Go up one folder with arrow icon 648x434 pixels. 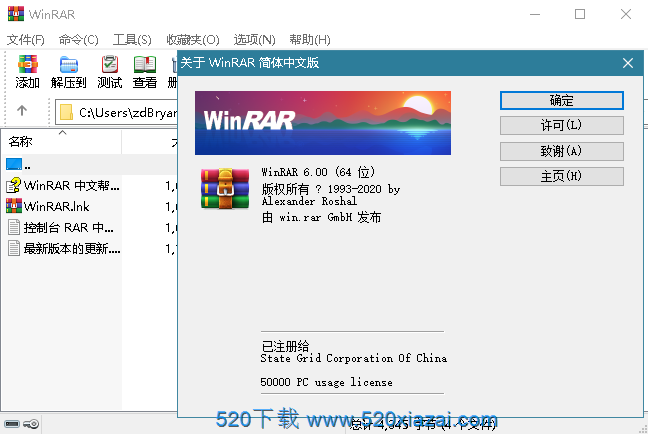[x=22, y=110]
